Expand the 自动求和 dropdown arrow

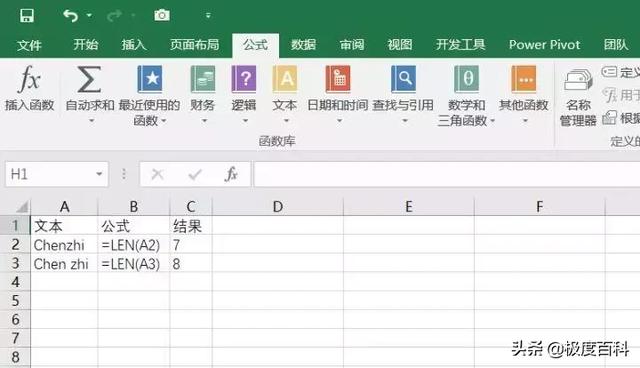(x=91, y=120)
